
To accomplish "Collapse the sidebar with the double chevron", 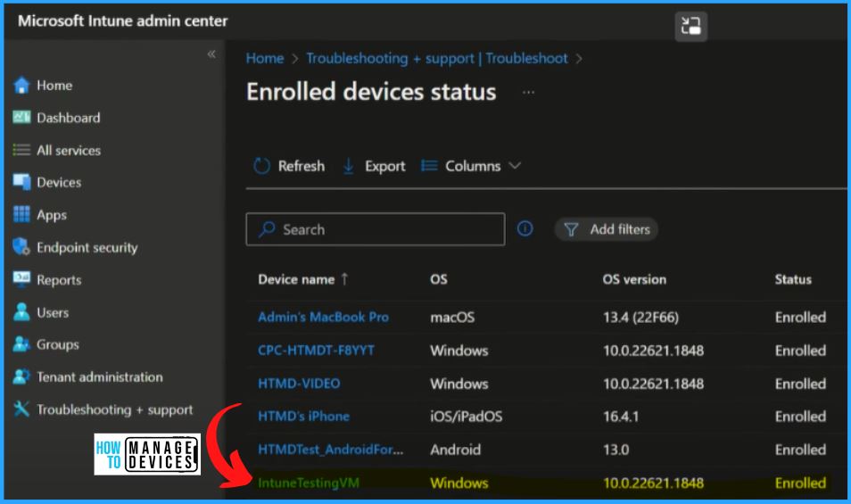I will coord(211,54).
